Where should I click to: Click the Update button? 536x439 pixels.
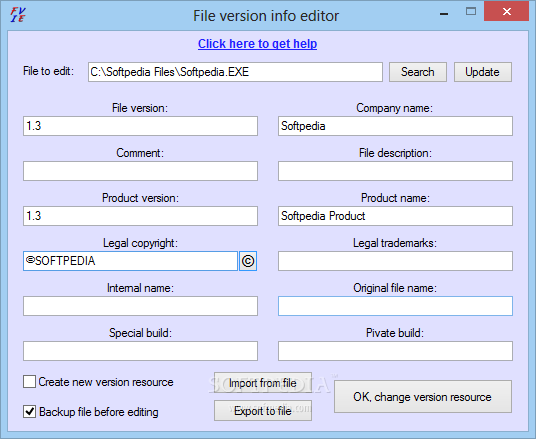pos(483,72)
